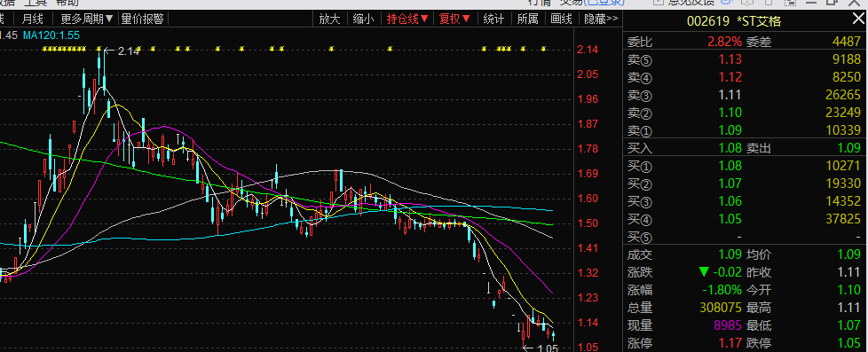Click 缩小 to zoom out chart
This screenshot has width=868, height=352.
point(363,19)
